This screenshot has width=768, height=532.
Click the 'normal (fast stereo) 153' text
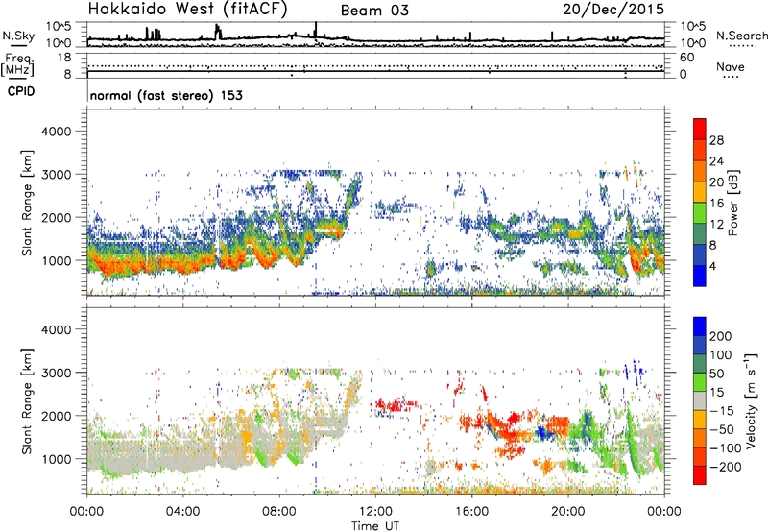click(166, 95)
